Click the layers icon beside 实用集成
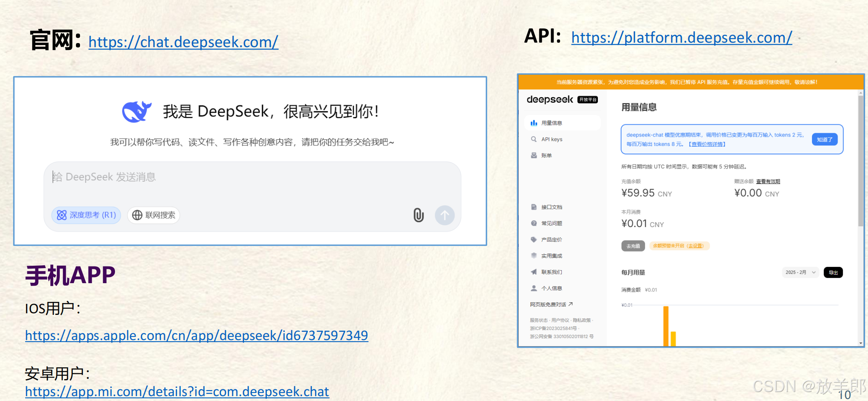Image resolution: width=868 pixels, height=401 pixels. (534, 256)
